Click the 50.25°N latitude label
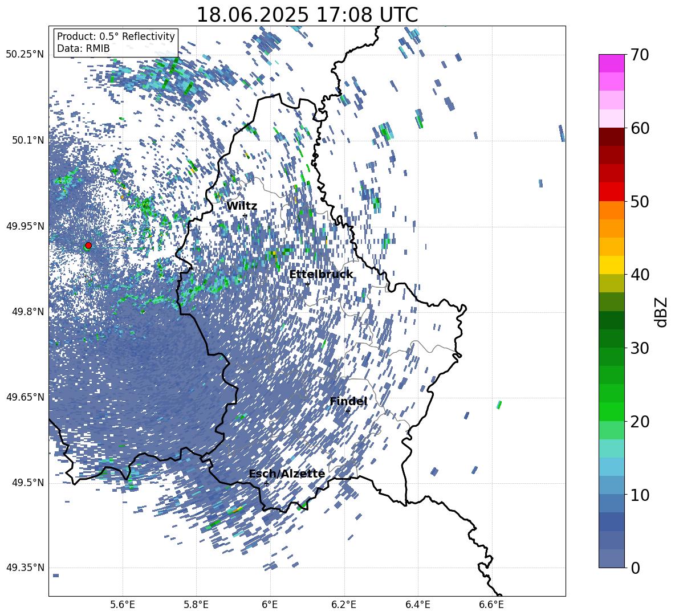Image resolution: width=675 pixels, height=616 pixels. [26, 55]
